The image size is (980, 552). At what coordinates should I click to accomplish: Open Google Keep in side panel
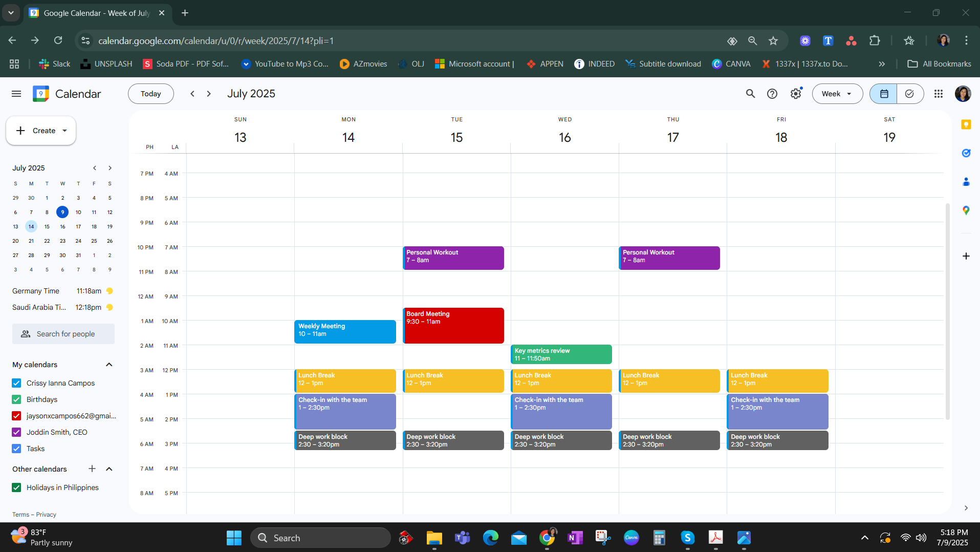coord(966,124)
